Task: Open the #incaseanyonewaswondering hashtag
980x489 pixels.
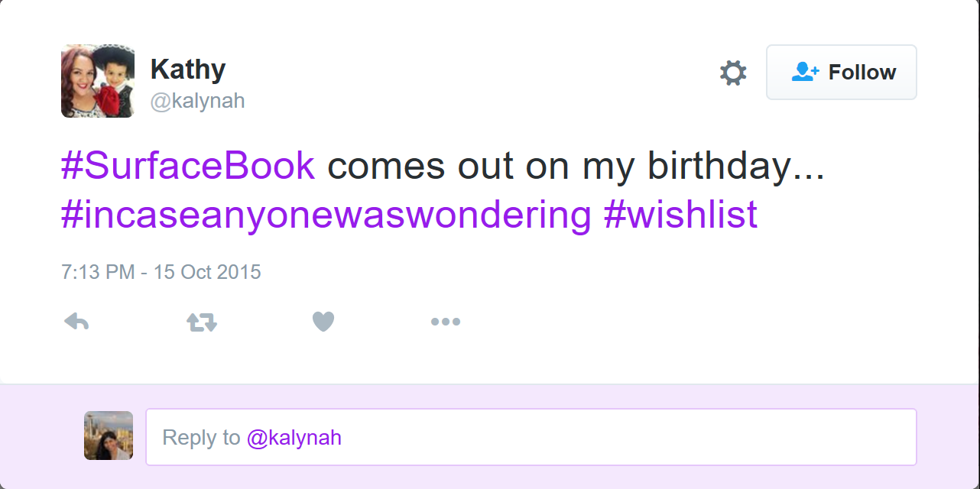Action: [x=326, y=215]
